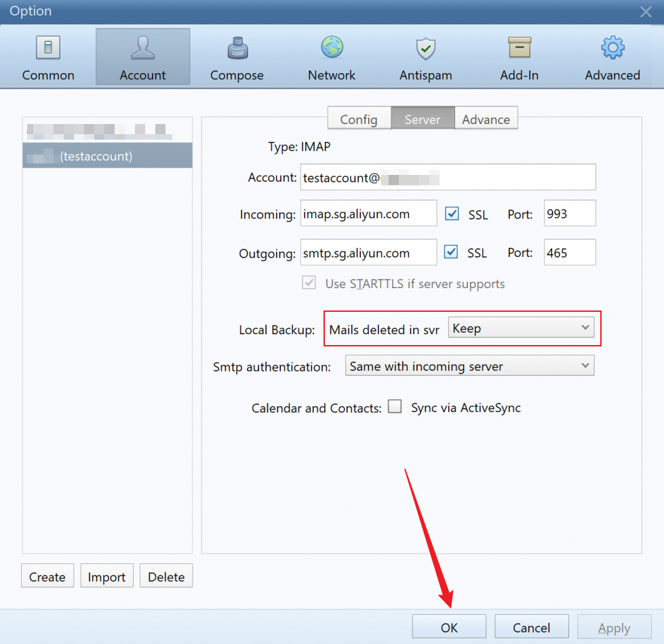The width and height of the screenshot is (664, 644).
Task: Select the Account settings section
Action: pos(142,57)
